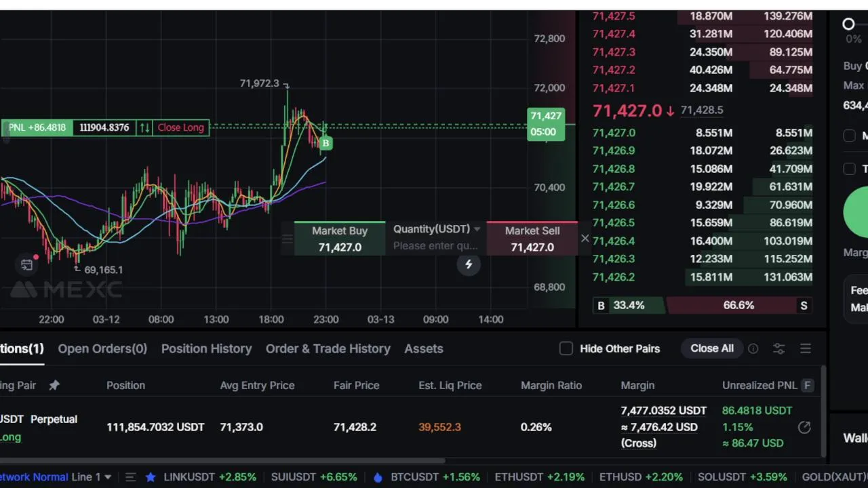Click the Avg Entry Price column header
868x488 pixels.
[x=257, y=385]
